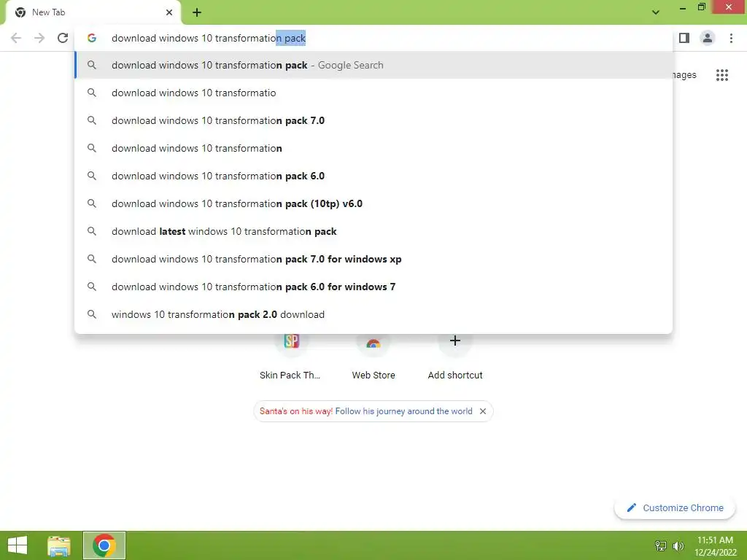Image resolution: width=747 pixels, height=560 pixels.
Task: Close the New Tab tab
Action: (169, 12)
